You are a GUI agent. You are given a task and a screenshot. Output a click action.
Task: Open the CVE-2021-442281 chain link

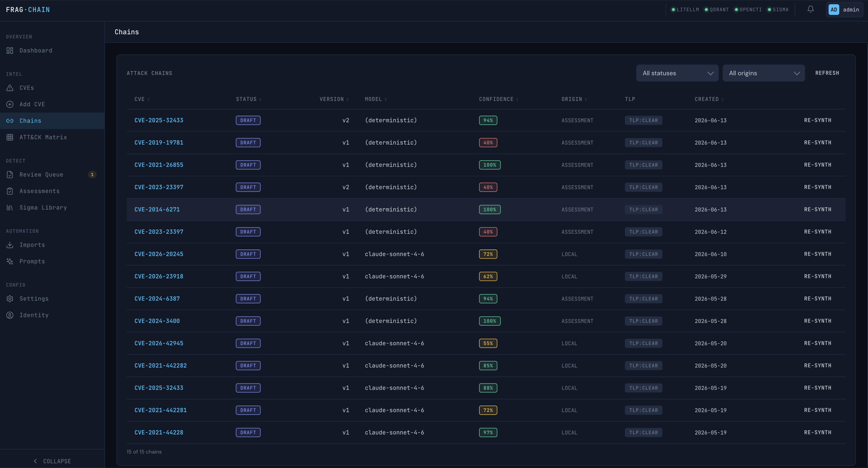point(160,410)
